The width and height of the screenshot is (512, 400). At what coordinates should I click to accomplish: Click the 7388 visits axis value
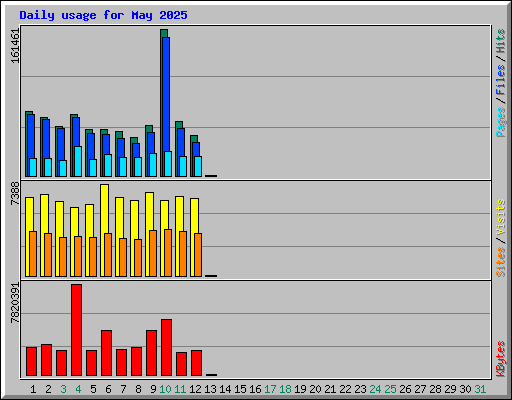point(15,193)
